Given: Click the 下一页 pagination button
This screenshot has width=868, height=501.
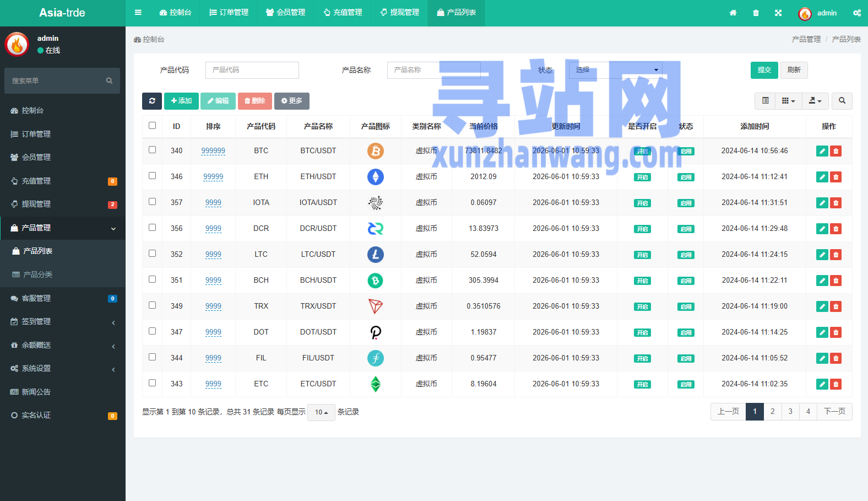Looking at the screenshot, I should pyautogui.click(x=834, y=412).
